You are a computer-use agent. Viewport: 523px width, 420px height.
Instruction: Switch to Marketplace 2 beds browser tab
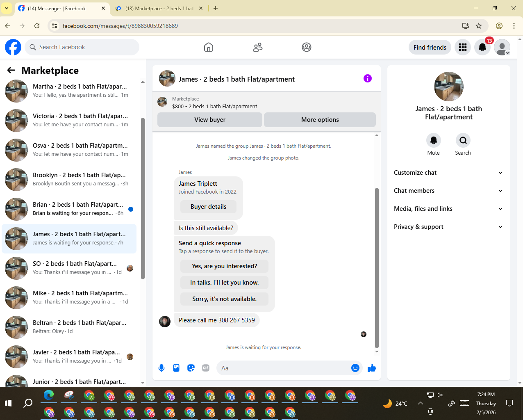coord(159,8)
